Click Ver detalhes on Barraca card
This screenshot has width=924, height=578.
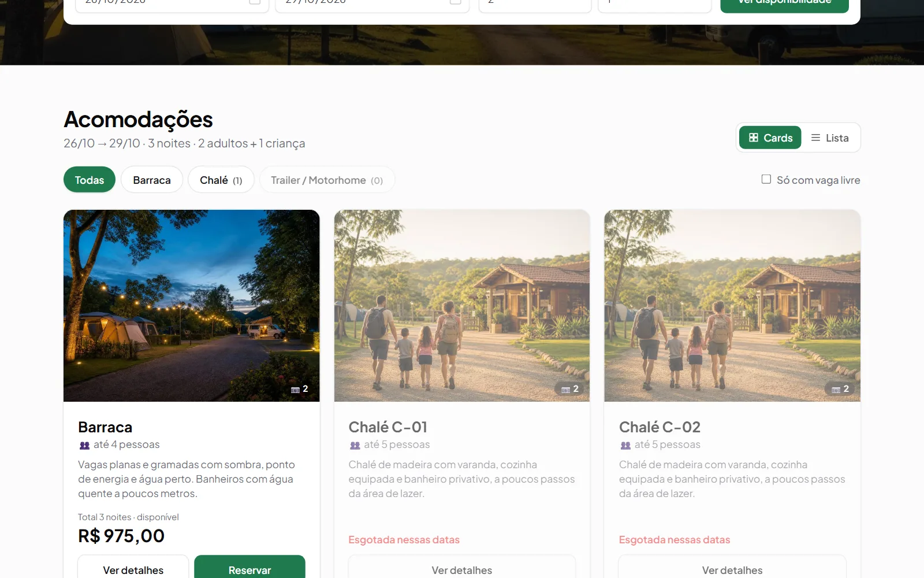tap(133, 569)
